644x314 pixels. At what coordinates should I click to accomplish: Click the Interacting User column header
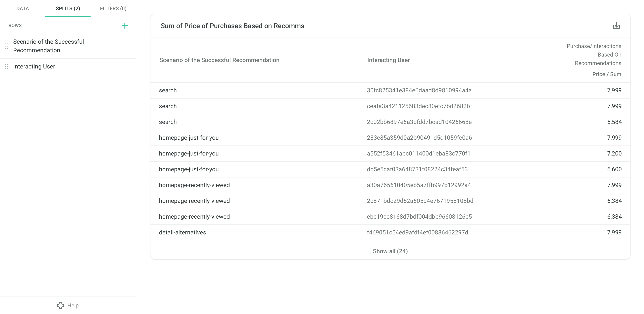(388, 60)
